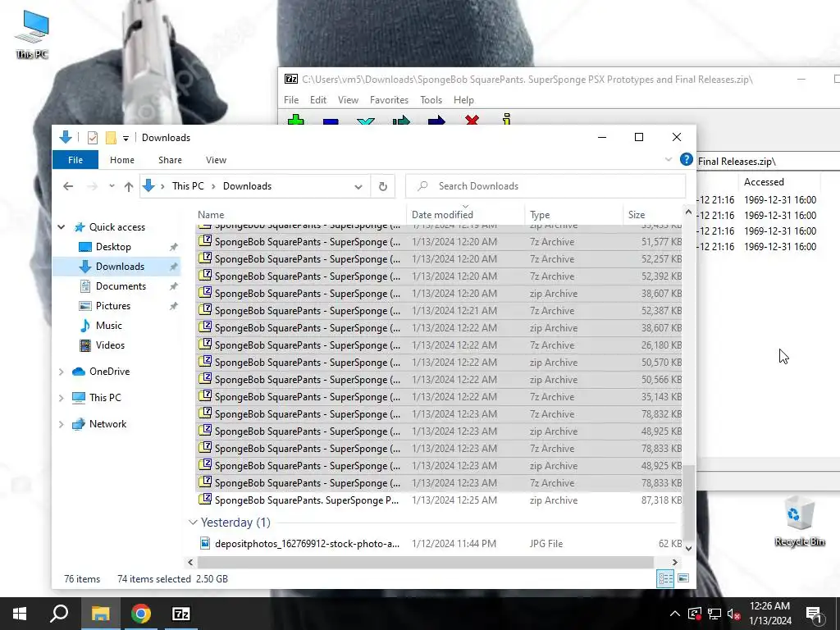Click the 7-Zip Test icon
This screenshot has height=630, width=840.
(366, 121)
